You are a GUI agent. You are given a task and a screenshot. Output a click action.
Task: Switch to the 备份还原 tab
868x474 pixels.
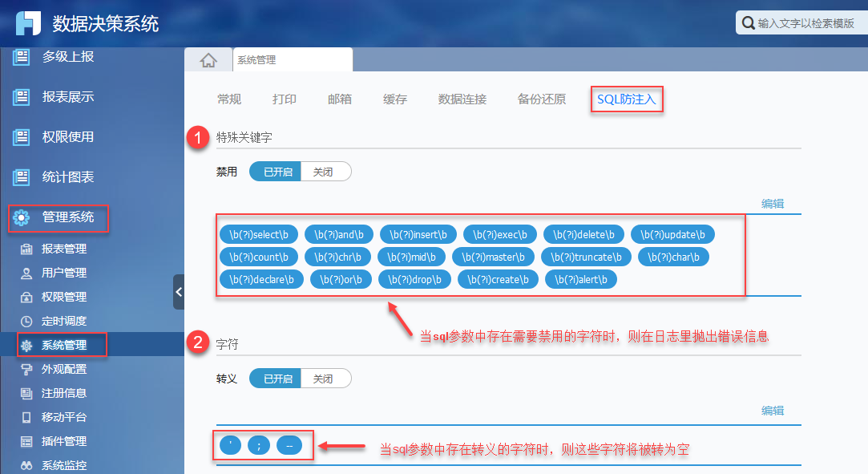tap(541, 99)
